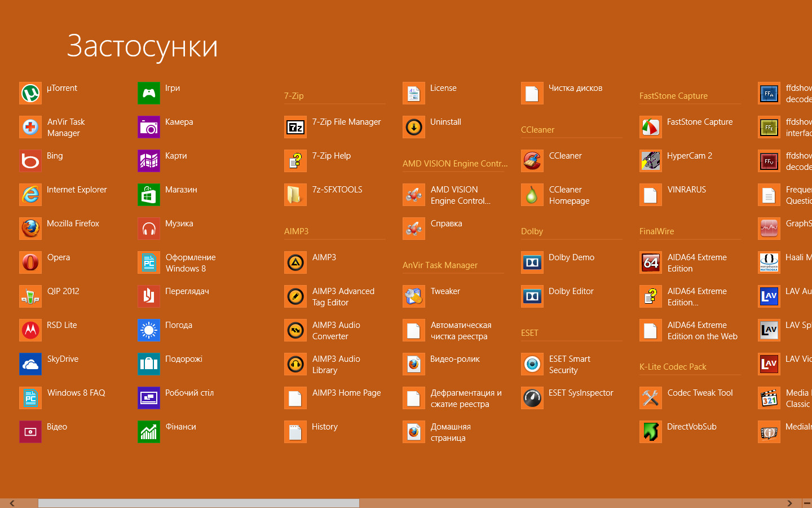812x508 pixels.
Task: Open Mozilla Firefox icon
Action: tap(30, 229)
